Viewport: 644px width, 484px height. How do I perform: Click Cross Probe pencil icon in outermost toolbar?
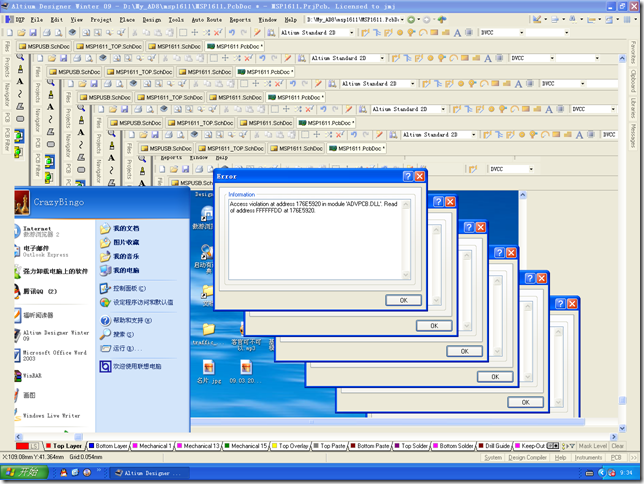click(x=258, y=32)
